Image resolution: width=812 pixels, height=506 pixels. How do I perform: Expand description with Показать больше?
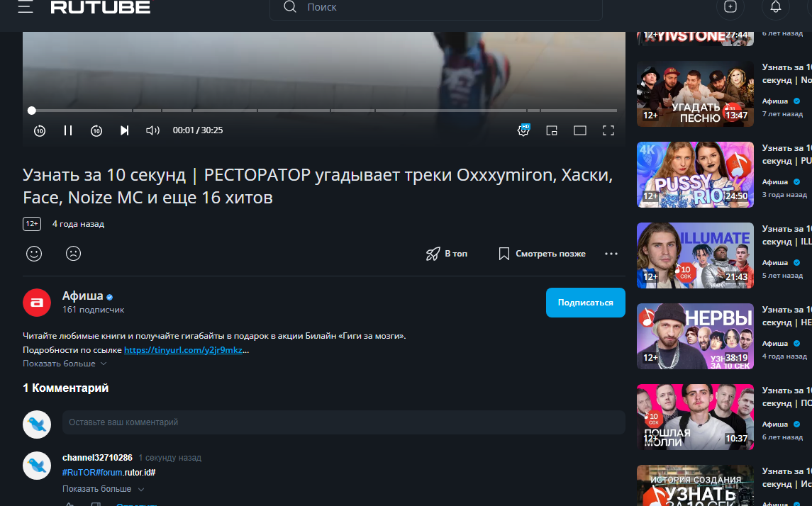[x=65, y=364]
